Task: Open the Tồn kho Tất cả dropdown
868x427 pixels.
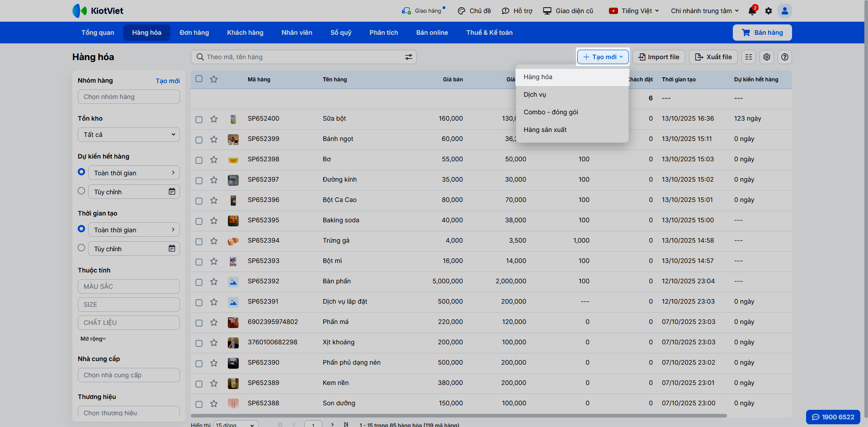Action: click(129, 135)
